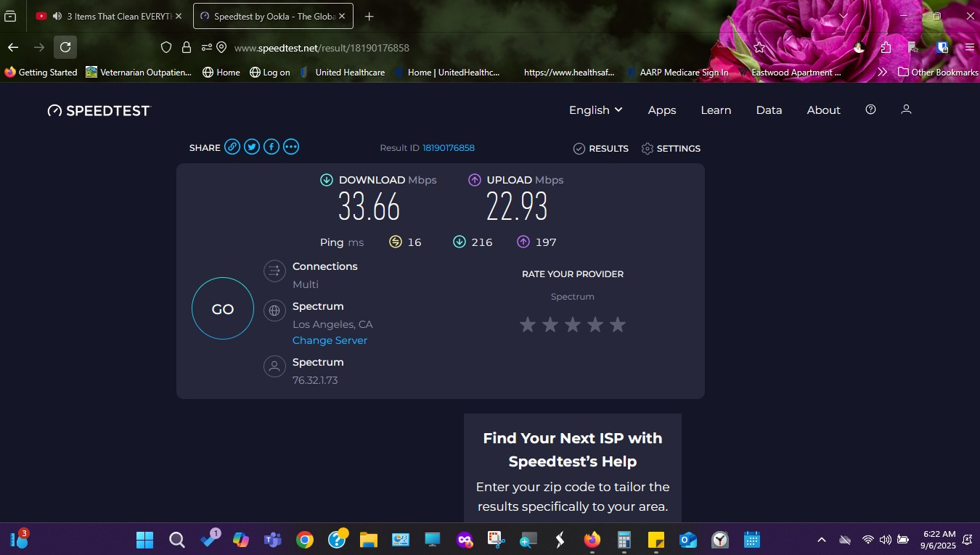Open the Wi-Fi network tray icon
Viewport: 980px width, 555px height.
pos(867,540)
